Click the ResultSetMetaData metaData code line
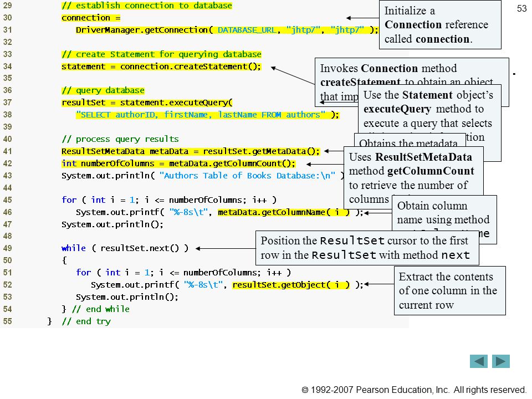 [x=190, y=151]
